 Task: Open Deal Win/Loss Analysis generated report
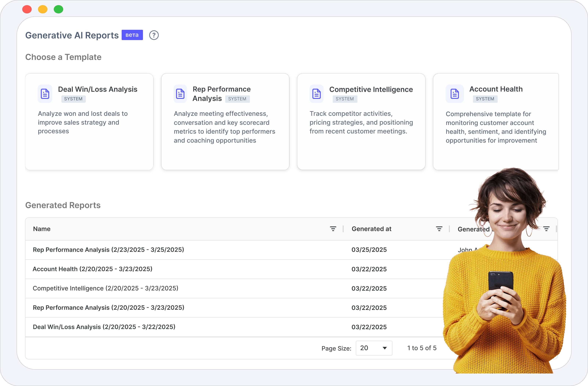coord(104,327)
